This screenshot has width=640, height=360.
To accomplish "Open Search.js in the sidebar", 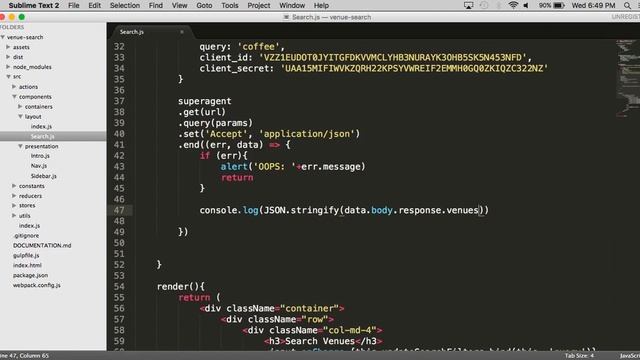I will 42,136.
